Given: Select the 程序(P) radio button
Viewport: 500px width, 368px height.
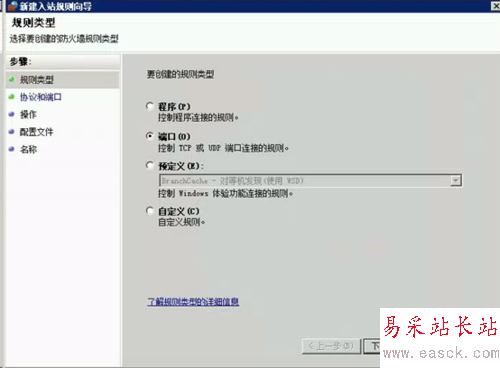Looking at the screenshot, I should tap(150, 106).
